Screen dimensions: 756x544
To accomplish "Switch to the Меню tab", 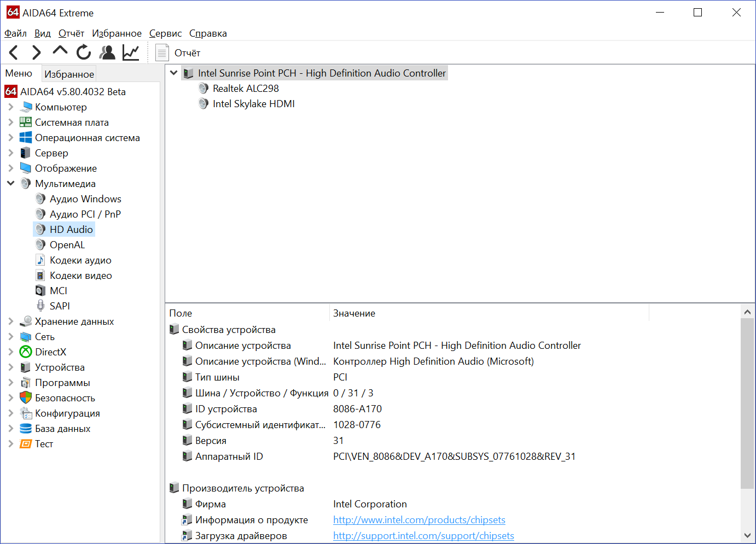I will pyautogui.click(x=19, y=73).
